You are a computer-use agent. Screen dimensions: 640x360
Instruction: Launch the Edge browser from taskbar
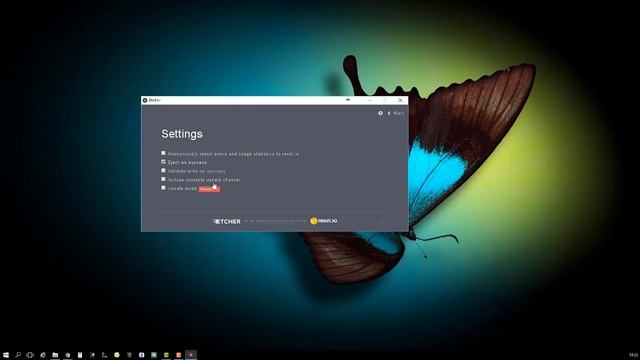point(43,355)
